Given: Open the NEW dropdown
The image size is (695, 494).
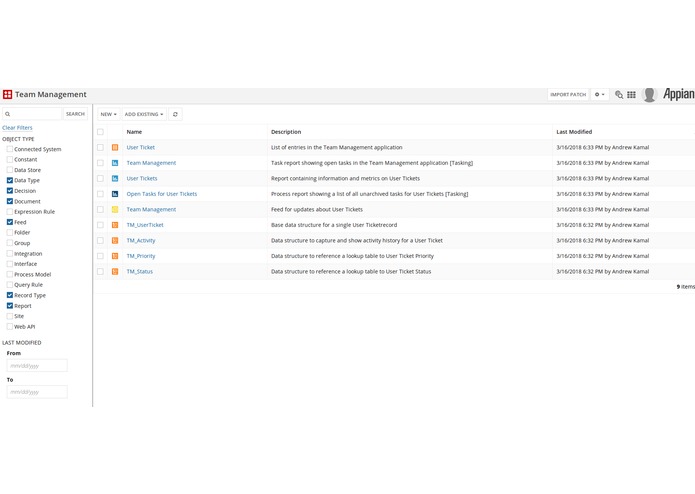Looking at the screenshot, I should point(108,114).
